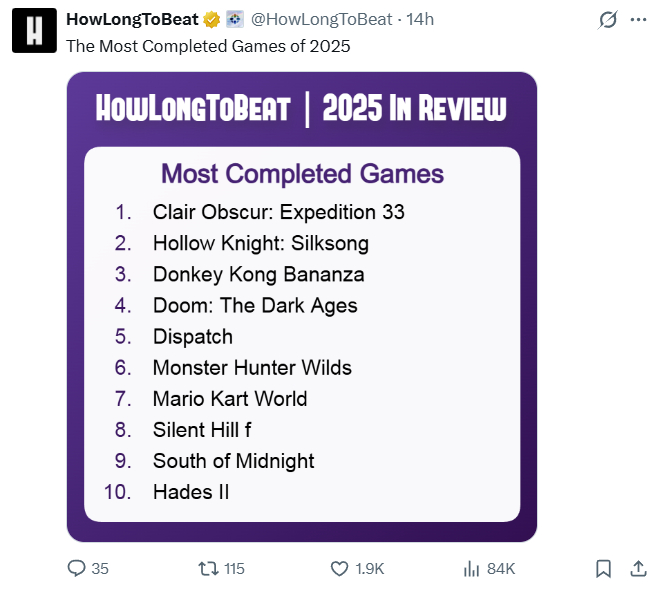Open the 2025 In Review image

[x=302, y=307]
